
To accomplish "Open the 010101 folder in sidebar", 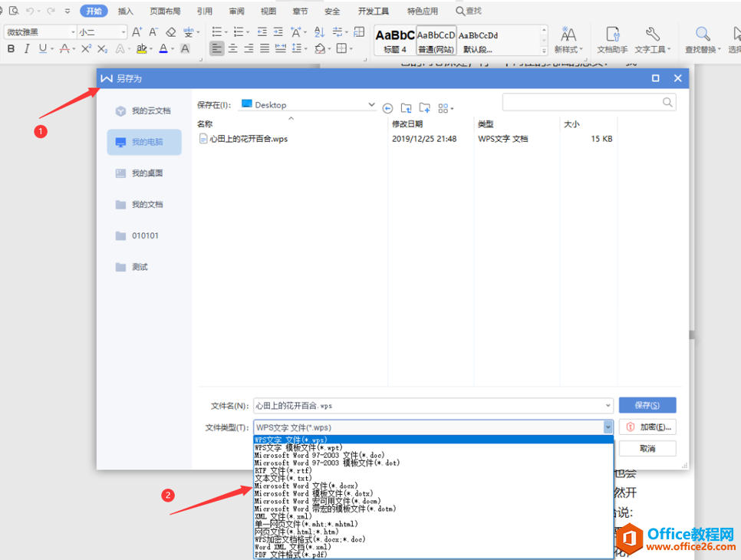I will click(x=143, y=236).
